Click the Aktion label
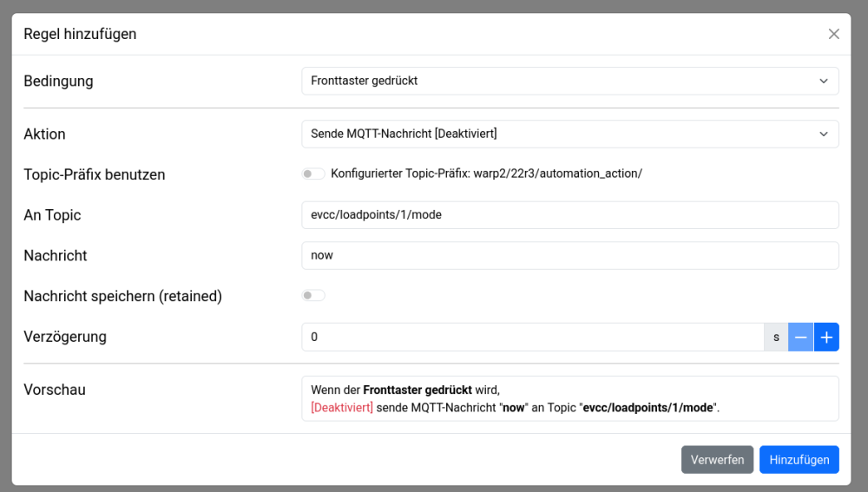The height and width of the screenshot is (492, 868). [44, 134]
